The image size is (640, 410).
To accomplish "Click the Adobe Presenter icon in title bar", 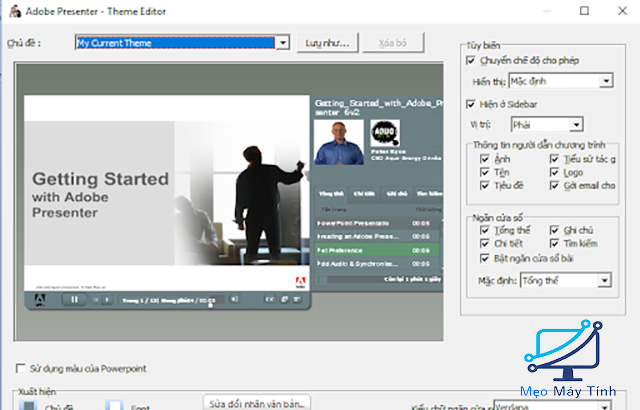I will [15, 11].
